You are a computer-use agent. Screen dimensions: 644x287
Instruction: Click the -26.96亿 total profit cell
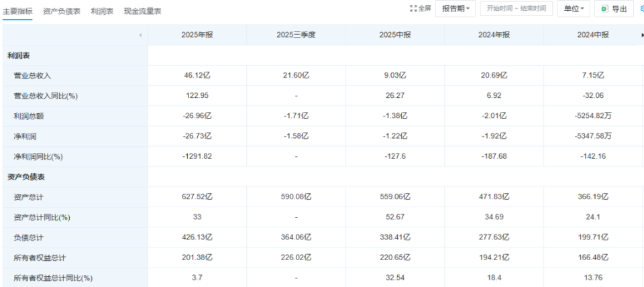(x=197, y=116)
